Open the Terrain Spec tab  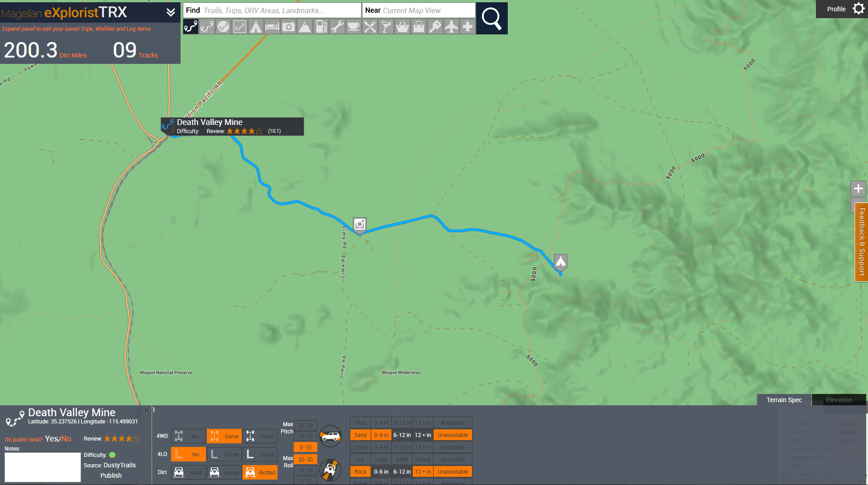point(784,400)
